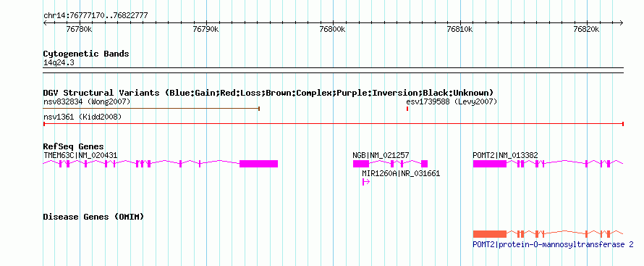Click the right arrowhead of the ruler

621,22
